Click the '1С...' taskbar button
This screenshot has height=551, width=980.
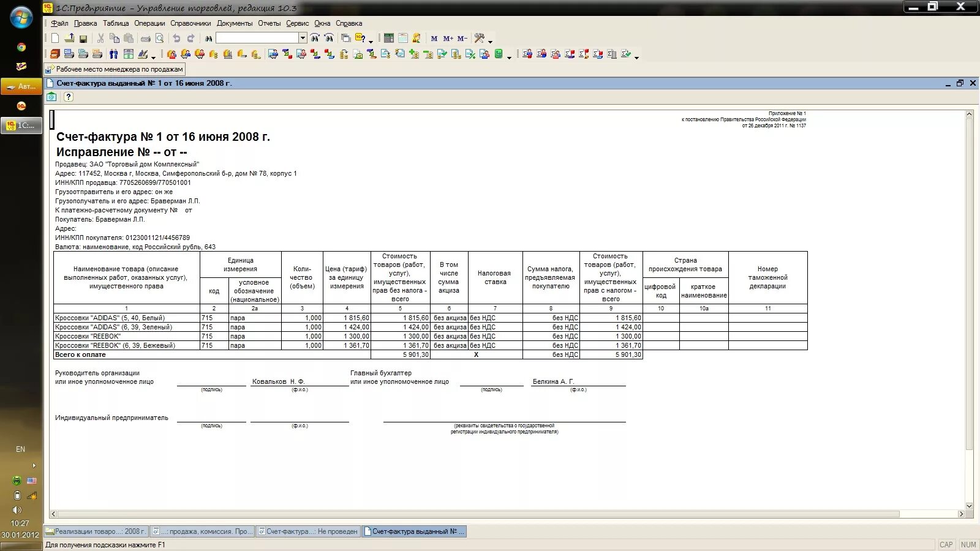pos(21,125)
